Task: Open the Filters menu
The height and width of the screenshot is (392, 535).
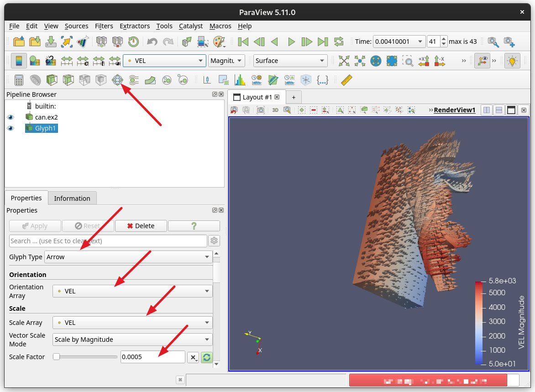Action: pos(104,26)
